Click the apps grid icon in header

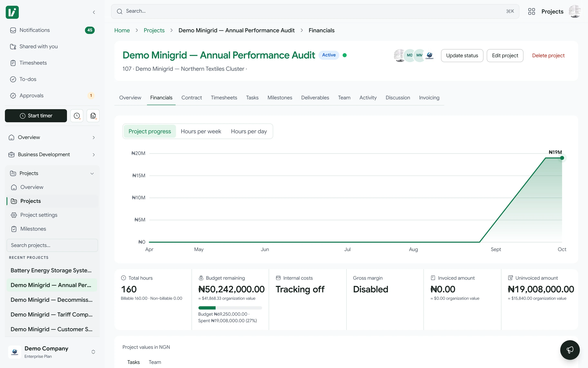[531, 11]
